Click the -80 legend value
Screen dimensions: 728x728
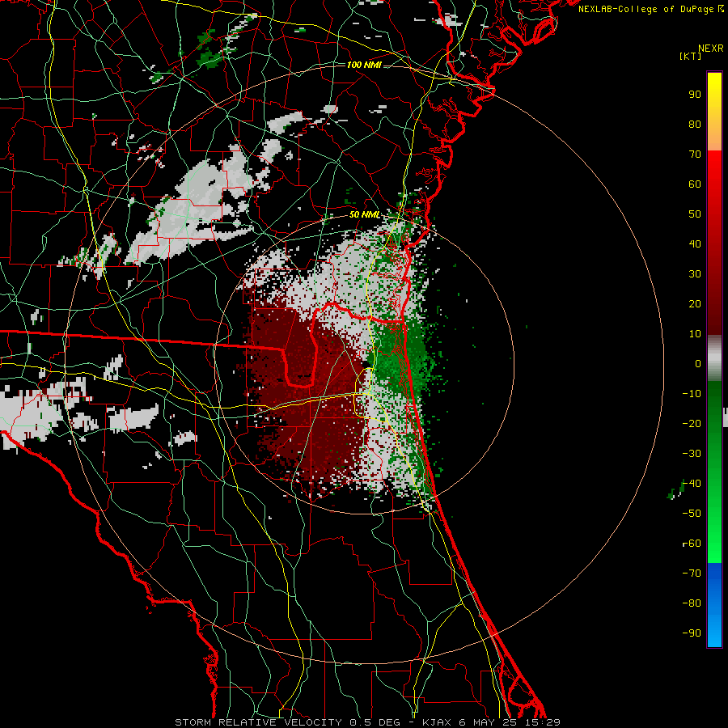click(x=692, y=603)
